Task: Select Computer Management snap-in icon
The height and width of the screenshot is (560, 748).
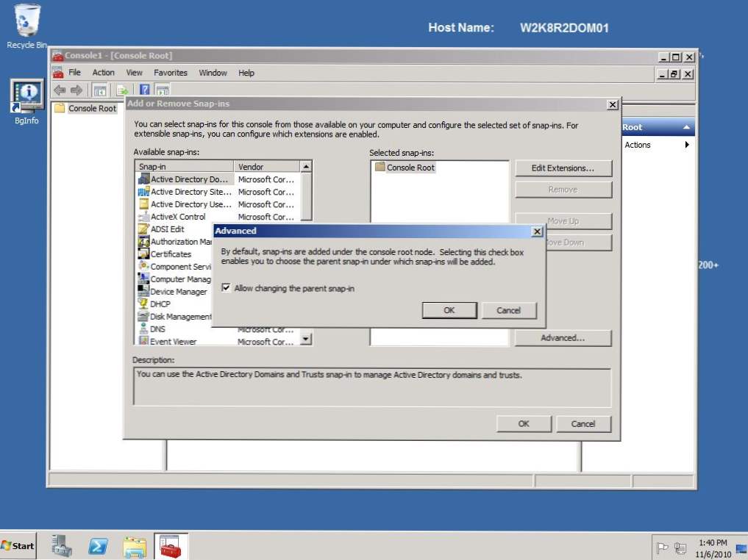Action: point(143,279)
